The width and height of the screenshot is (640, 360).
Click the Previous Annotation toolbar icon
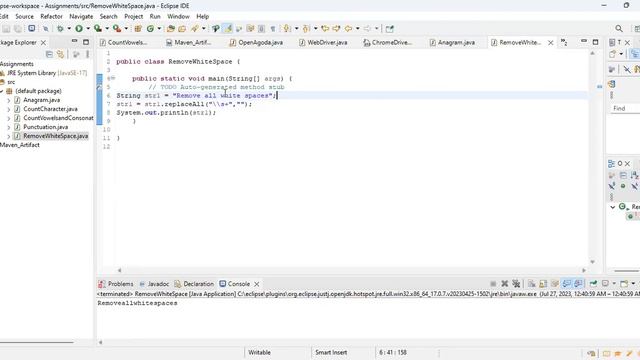306,29
